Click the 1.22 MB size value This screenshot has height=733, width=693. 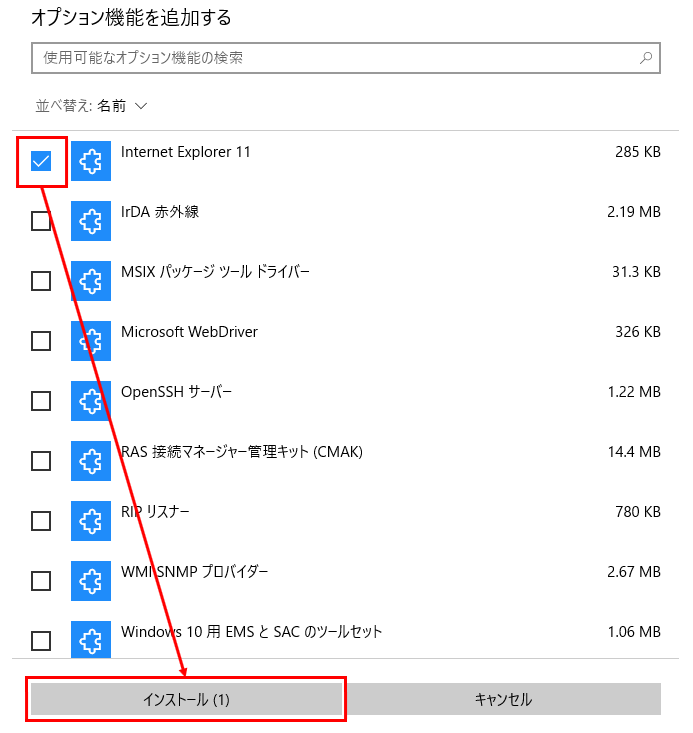pyautogui.click(x=634, y=392)
